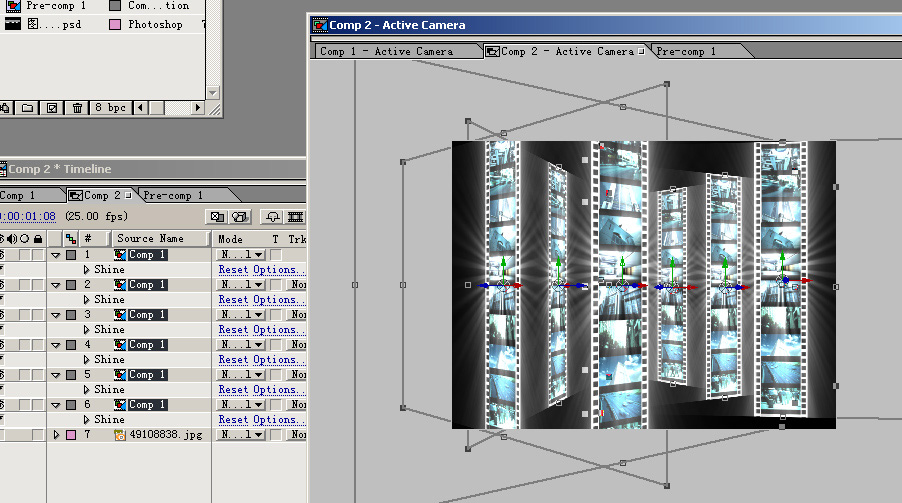902x503 pixels.
Task: Collapse layer 3 Comp 1 twirl arrow
Action: (56, 315)
